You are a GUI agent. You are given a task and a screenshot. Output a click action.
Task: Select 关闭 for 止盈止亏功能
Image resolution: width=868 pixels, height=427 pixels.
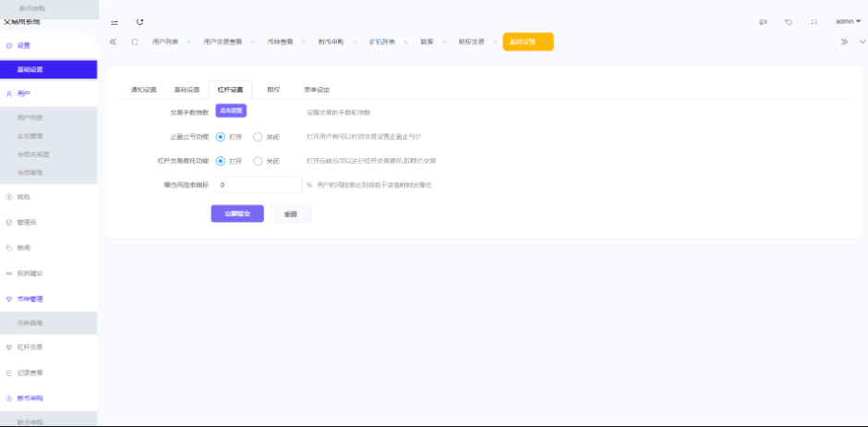point(258,137)
